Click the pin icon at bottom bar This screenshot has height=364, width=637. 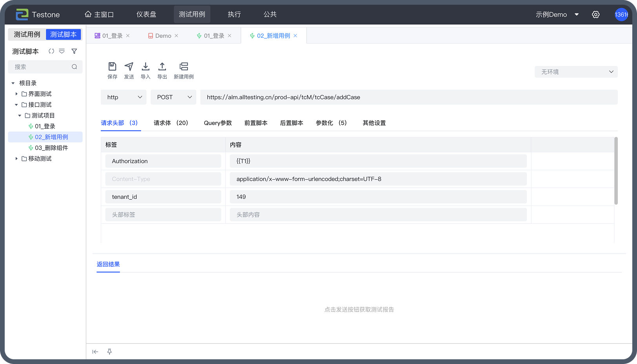[x=109, y=352]
